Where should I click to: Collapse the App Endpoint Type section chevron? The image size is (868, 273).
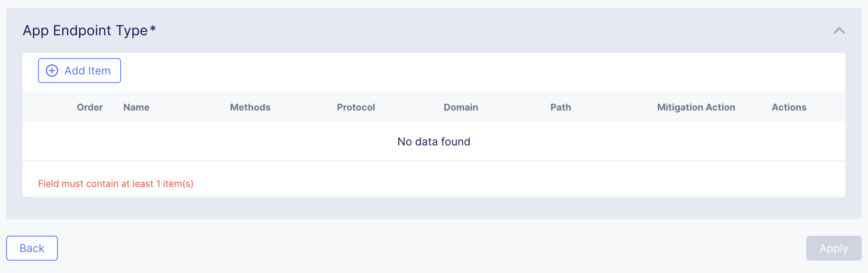pos(839,31)
